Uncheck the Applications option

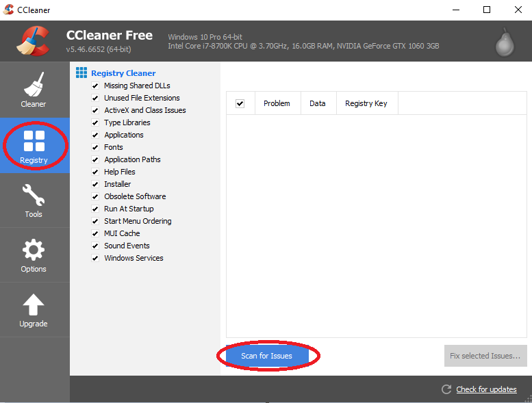(95, 135)
